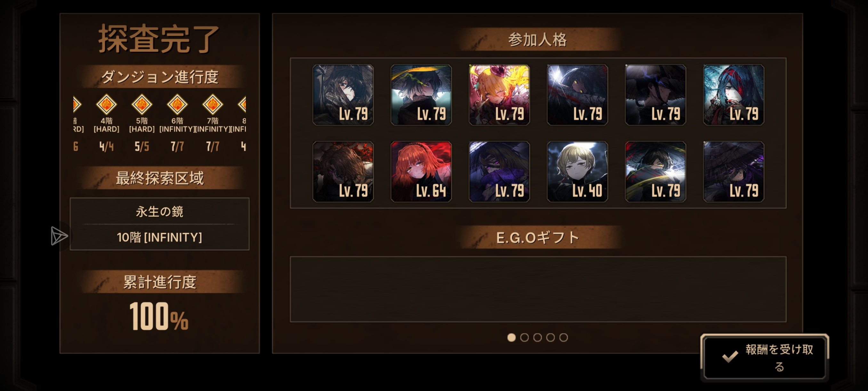Select the first character portrait in top row
868x391 pixels.
343,95
